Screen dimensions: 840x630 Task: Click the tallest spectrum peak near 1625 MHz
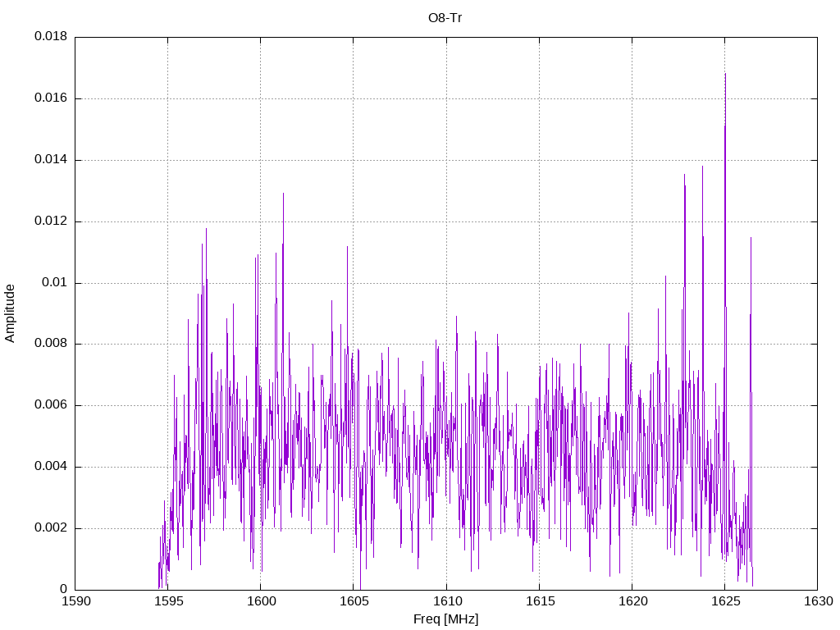[725, 74]
